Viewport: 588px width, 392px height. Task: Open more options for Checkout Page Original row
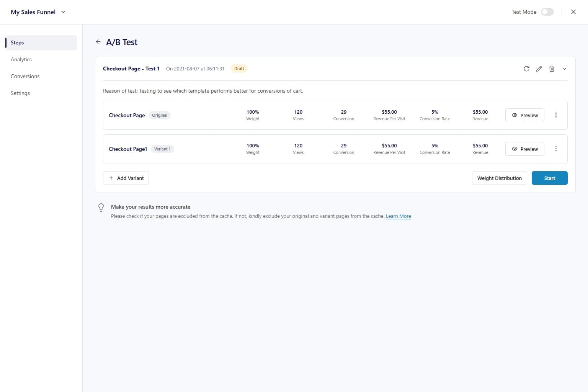pos(556,115)
